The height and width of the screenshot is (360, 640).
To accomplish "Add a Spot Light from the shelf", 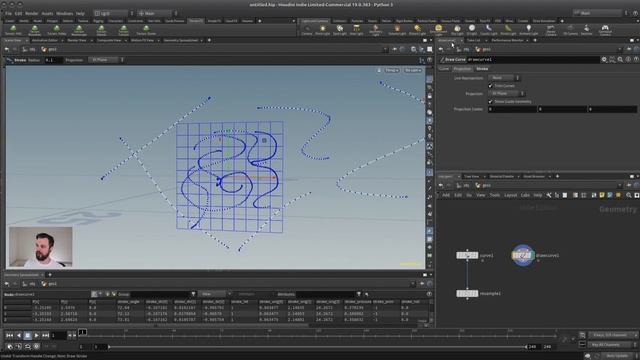I will [340, 30].
